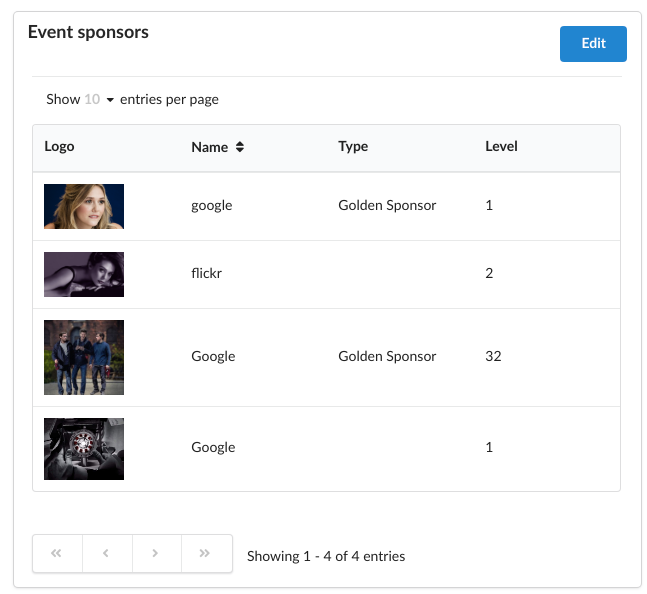
Task: Click the level 32 cell
Action: 493,356
